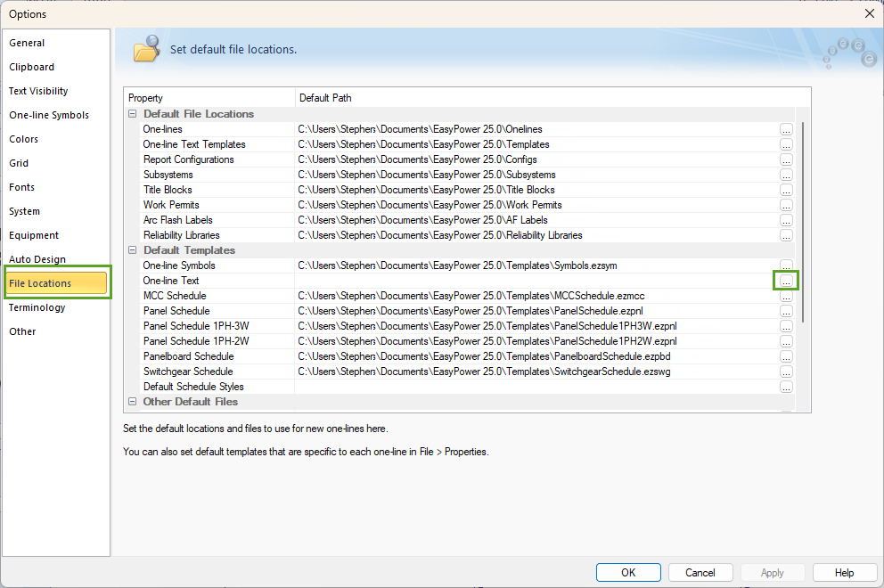Viewport: 884px width, 588px height.
Task: Collapse the Default File Locations section
Action: (x=132, y=114)
